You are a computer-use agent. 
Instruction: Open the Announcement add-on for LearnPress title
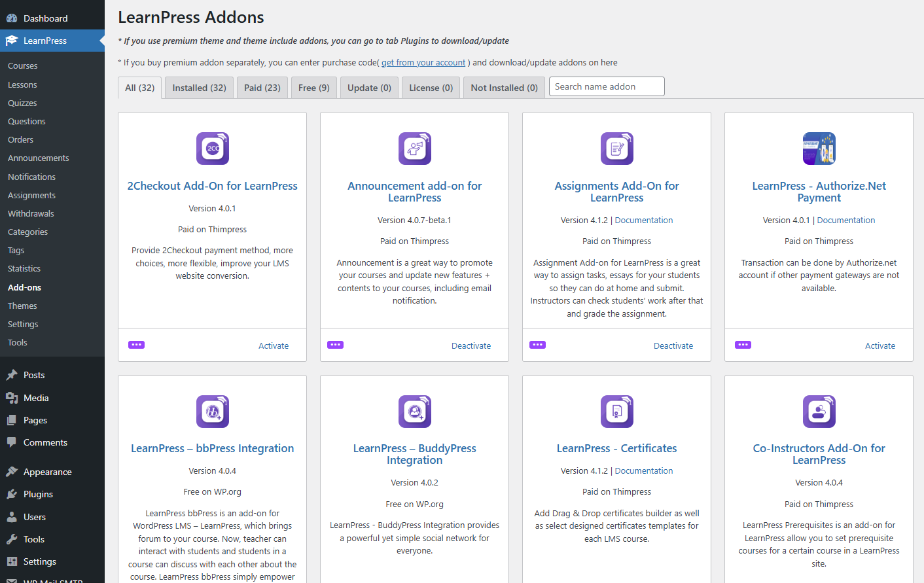tap(415, 192)
